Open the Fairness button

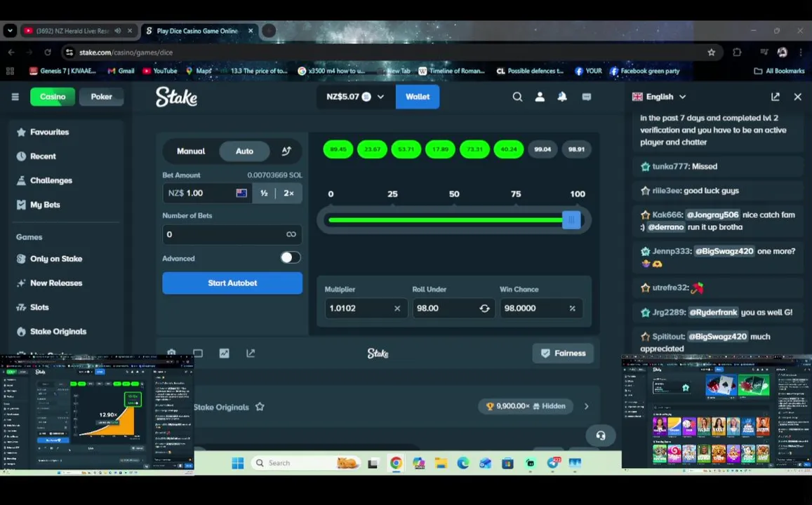coord(563,353)
